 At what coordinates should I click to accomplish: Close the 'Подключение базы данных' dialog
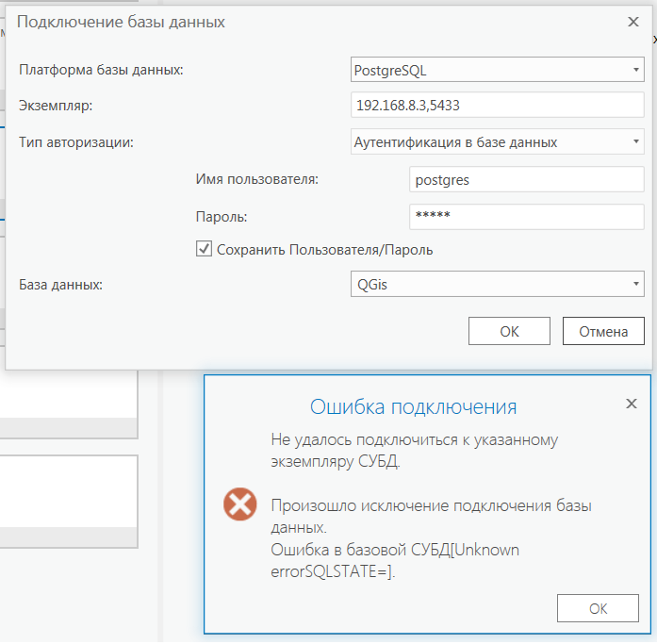click(632, 21)
